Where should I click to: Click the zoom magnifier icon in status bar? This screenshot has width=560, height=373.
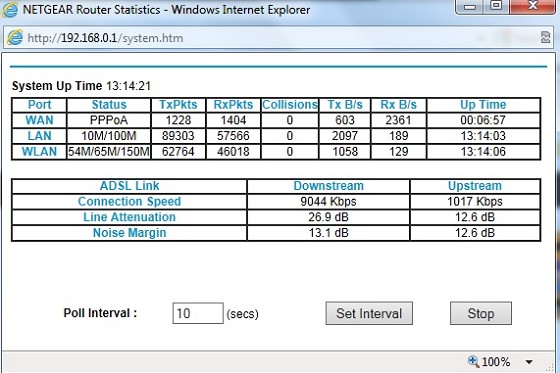click(473, 361)
